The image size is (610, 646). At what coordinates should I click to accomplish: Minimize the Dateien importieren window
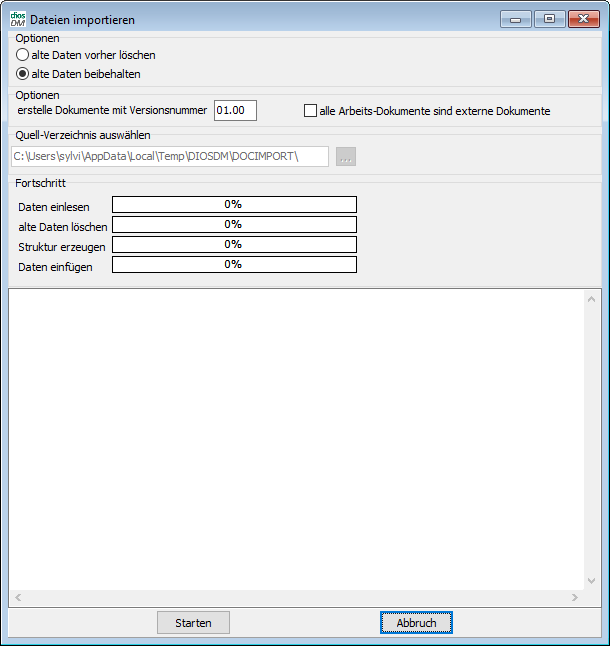(x=516, y=19)
